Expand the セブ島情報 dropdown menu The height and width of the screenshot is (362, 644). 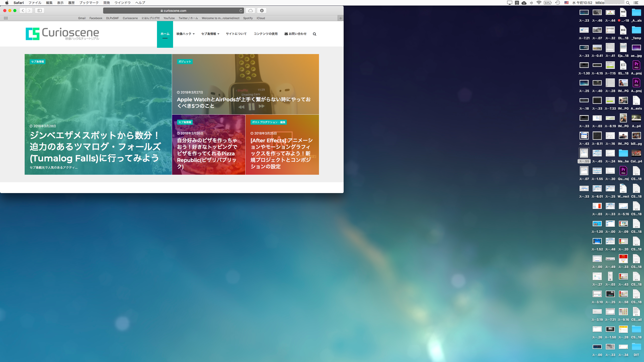click(x=210, y=34)
